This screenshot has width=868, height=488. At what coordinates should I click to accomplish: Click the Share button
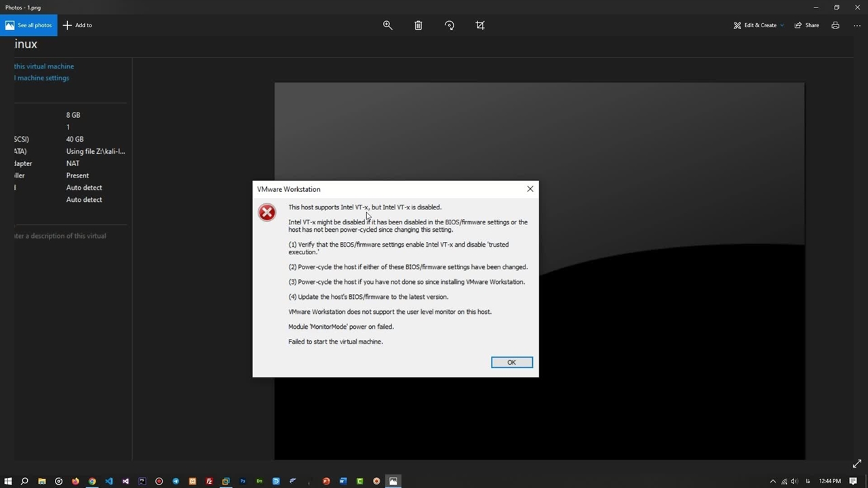tap(807, 25)
